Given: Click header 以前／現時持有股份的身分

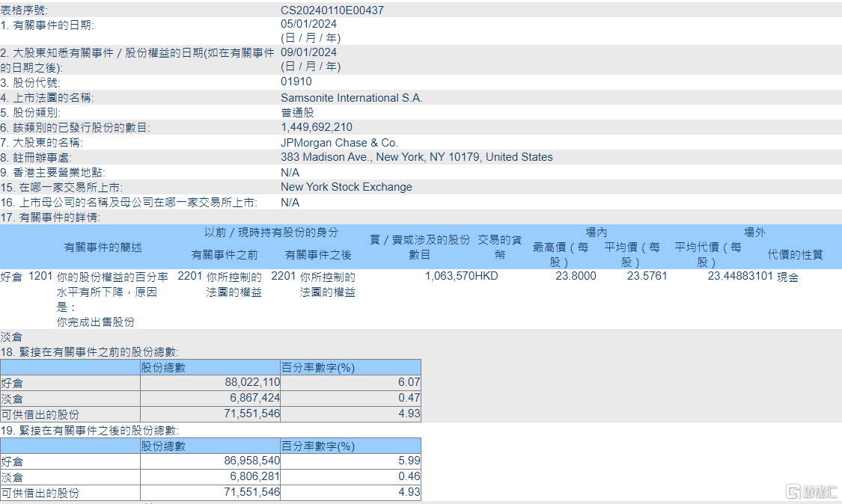Looking at the screenshot, I should pos(271,233).
